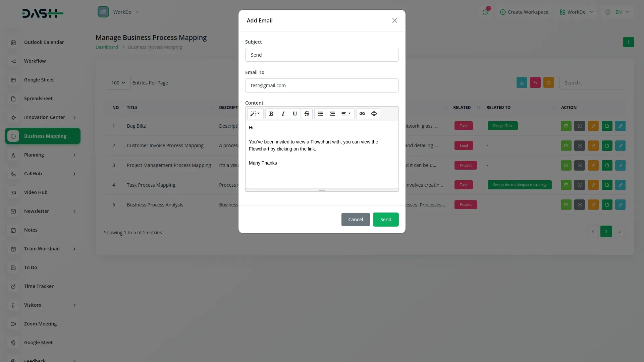The image size is (644, 362).
Task: Open the Entries Per Page dropdown
Action: (118, 83)
